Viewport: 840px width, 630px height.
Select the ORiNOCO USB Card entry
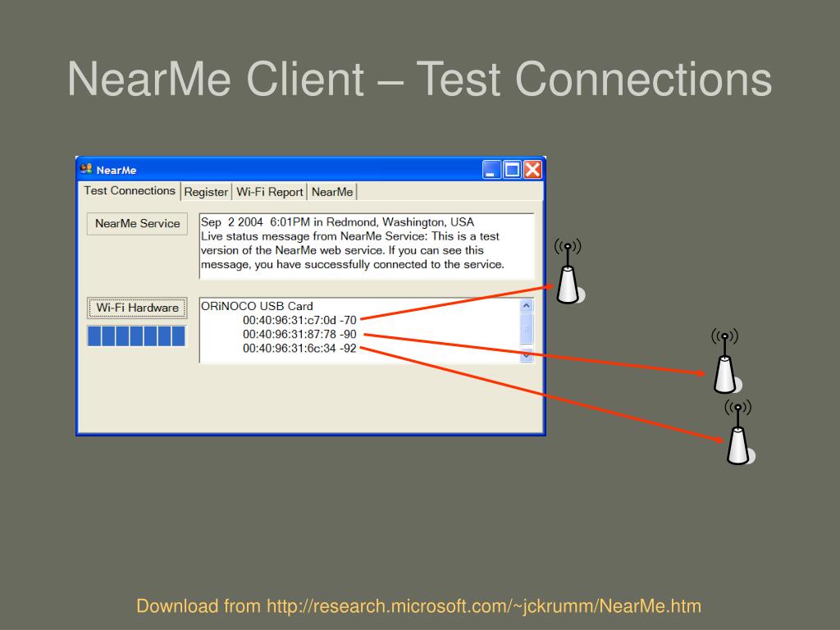click(257, 306)
